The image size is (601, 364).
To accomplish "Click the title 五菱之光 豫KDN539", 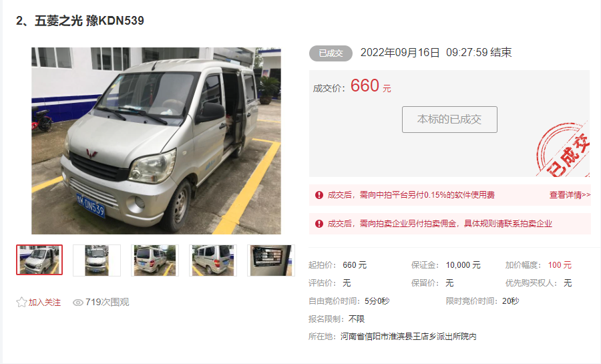I will coord(89,21).
